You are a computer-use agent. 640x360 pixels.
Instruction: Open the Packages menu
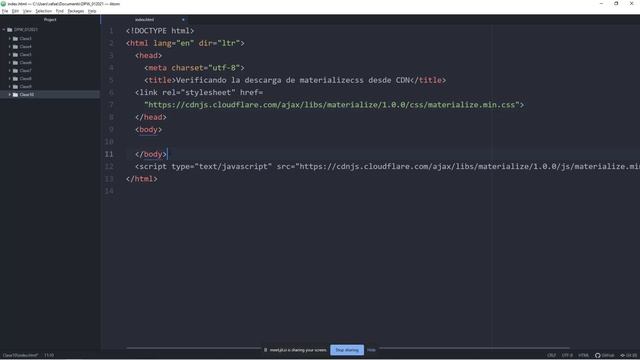point(76,11)
